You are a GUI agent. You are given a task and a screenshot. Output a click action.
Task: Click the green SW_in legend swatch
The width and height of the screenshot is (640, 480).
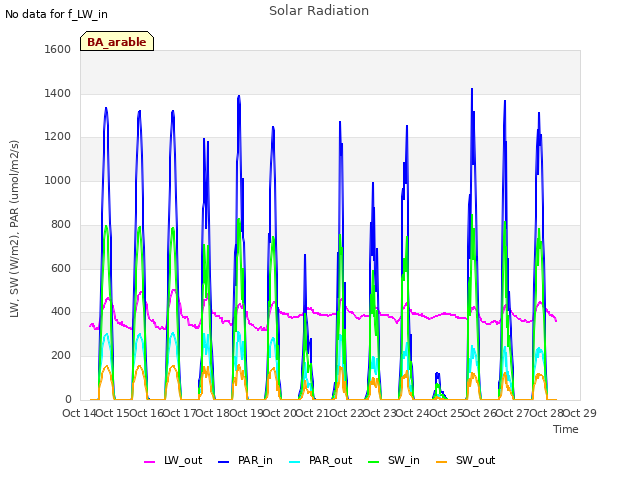click(373, 462)
